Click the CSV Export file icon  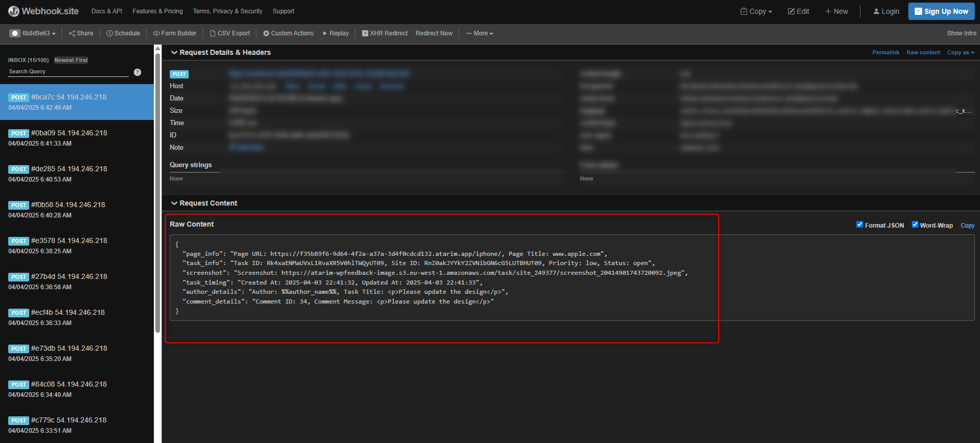tap(213, 33)
